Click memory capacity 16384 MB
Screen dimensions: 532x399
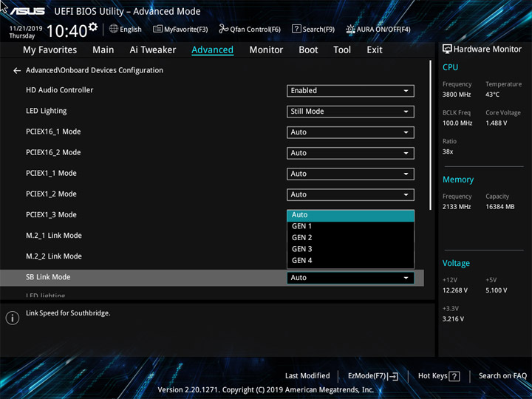pos(500,207)
